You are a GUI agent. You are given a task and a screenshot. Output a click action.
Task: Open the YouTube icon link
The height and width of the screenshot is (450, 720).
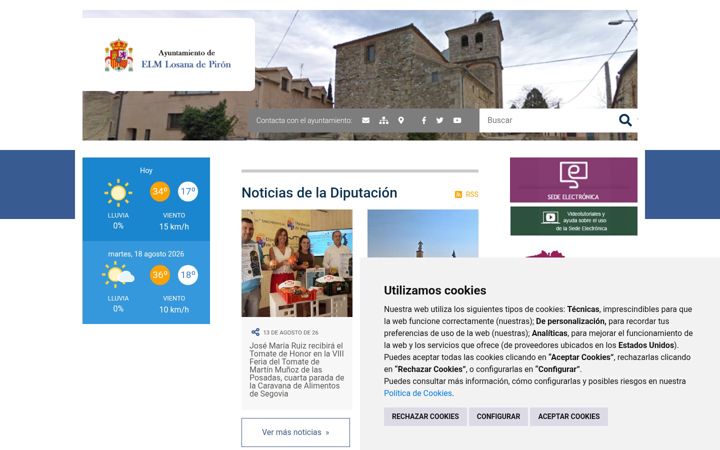(x=457, y=120)
